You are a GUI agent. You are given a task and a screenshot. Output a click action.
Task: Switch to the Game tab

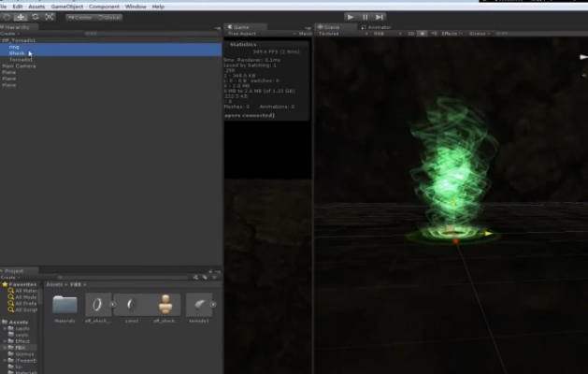[241, 27]
